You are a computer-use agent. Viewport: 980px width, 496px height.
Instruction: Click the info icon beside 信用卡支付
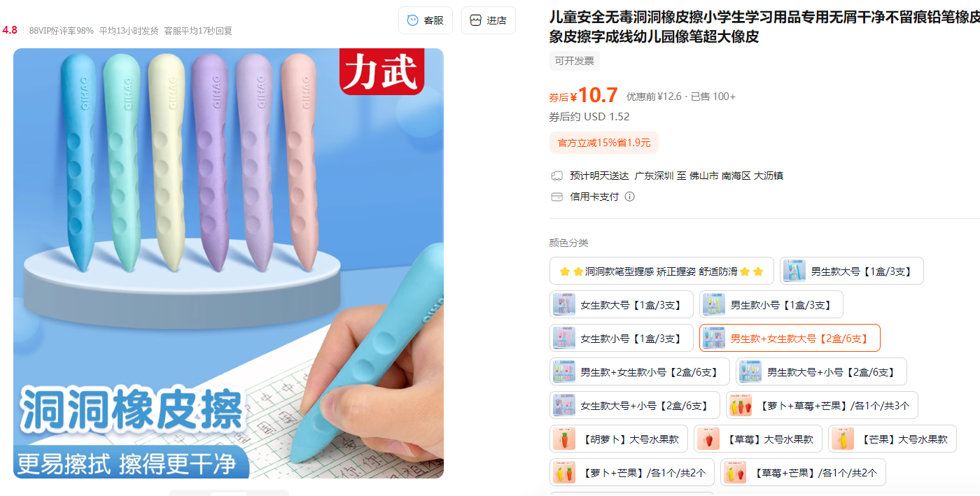coord(629,197)
